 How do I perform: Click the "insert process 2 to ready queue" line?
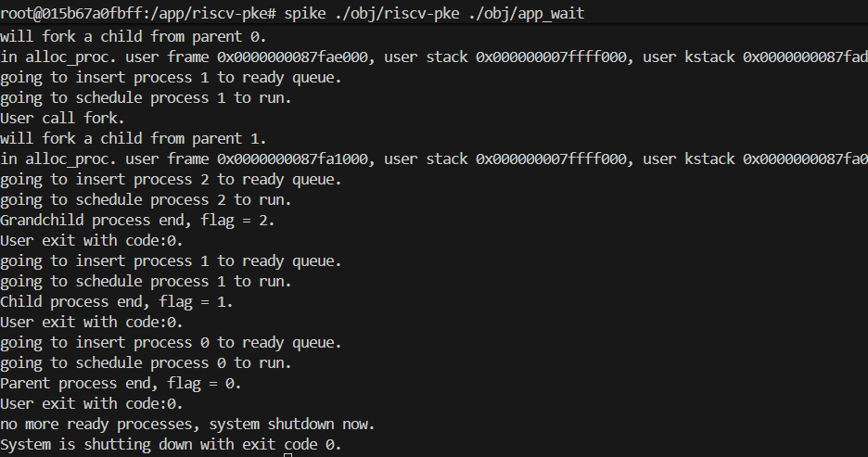coord(171,180)
